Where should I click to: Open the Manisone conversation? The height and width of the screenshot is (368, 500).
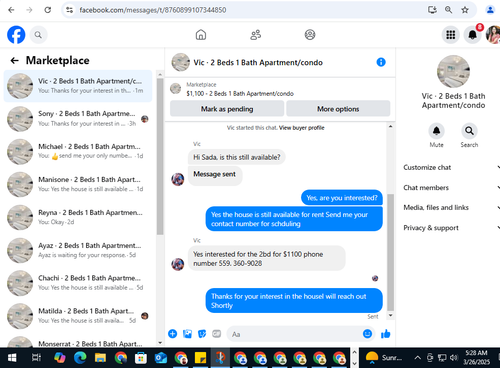click(78, 184)
